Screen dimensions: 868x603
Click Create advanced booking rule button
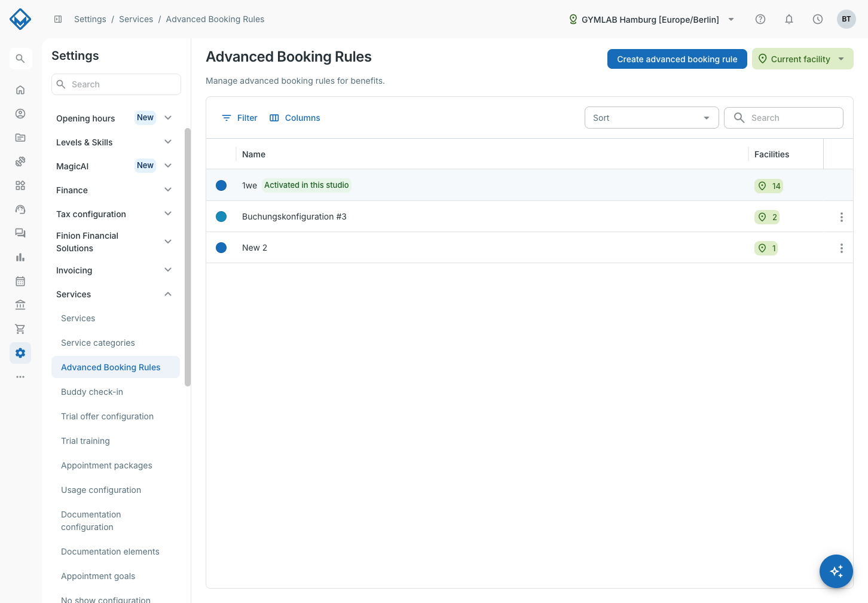click(677, 59)
